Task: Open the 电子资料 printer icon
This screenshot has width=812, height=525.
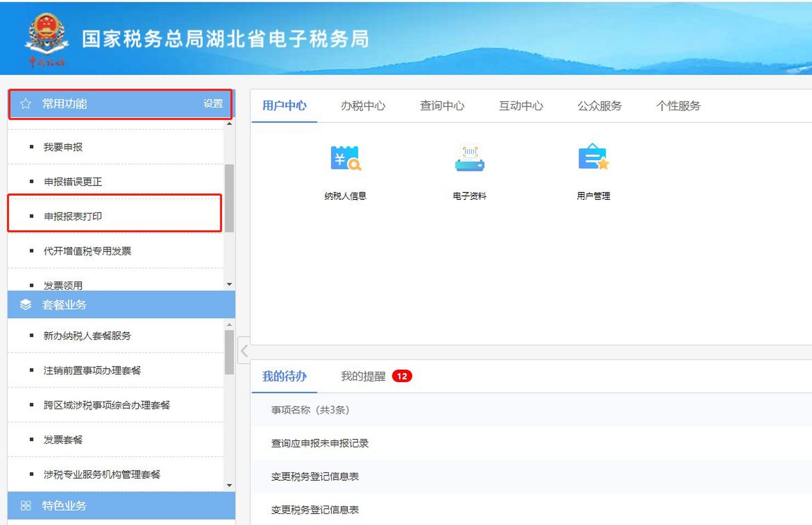Action: [469, 160]
